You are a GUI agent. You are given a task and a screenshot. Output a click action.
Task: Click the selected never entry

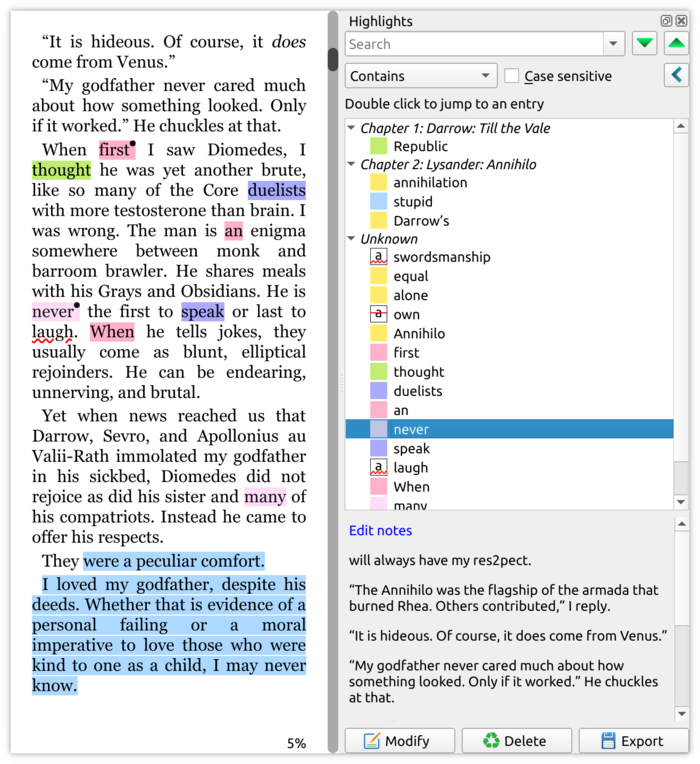[509, 429]
